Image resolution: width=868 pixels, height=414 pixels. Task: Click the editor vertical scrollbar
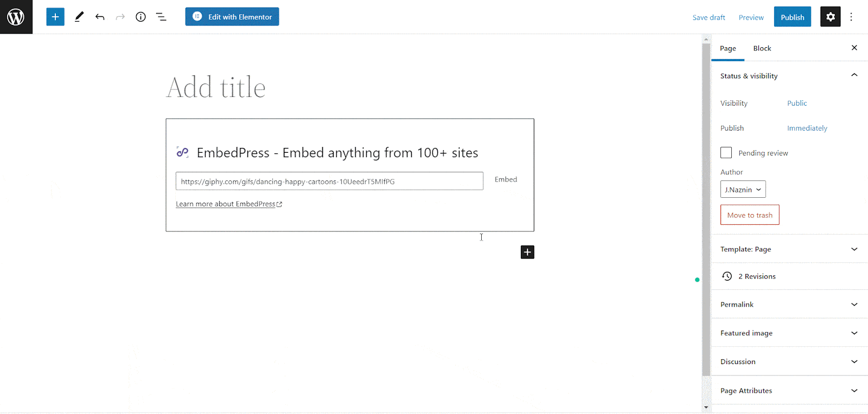pos(706,210)
